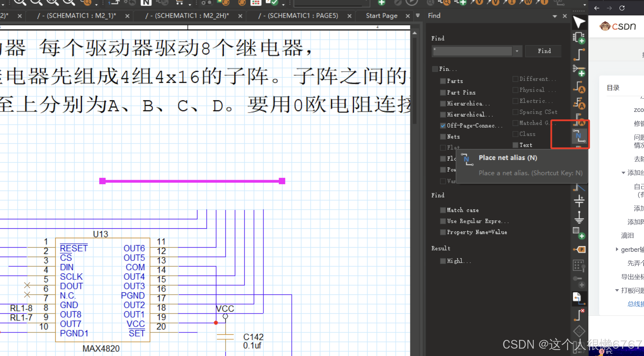Click the Place hierarchical block icon
The height and width of the screenshot is (356, 644).
point(579,233)
